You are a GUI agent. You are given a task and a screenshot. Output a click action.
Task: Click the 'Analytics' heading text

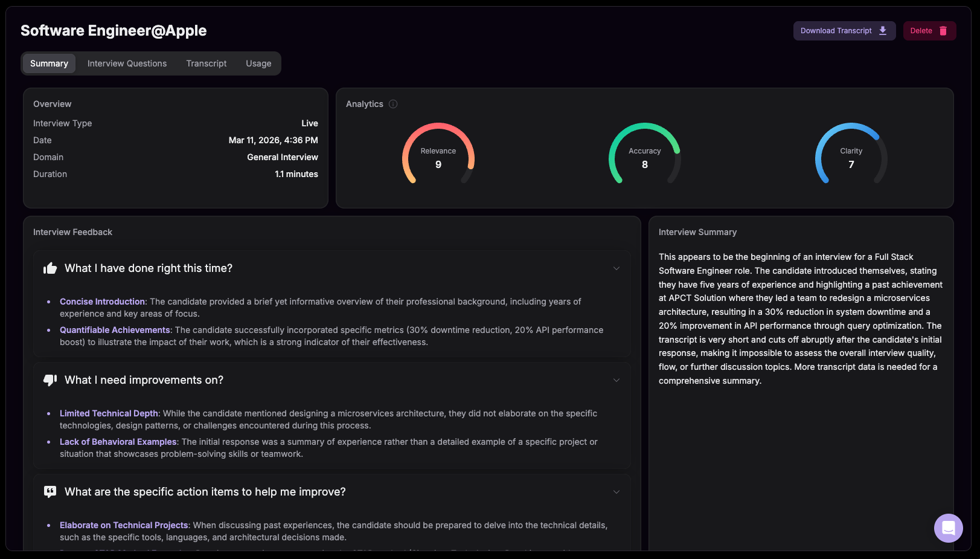point(365,104)
